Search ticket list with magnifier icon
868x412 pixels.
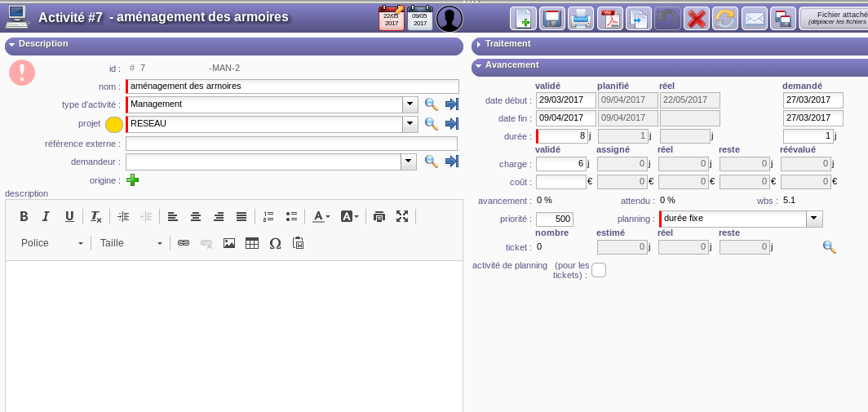829,246
